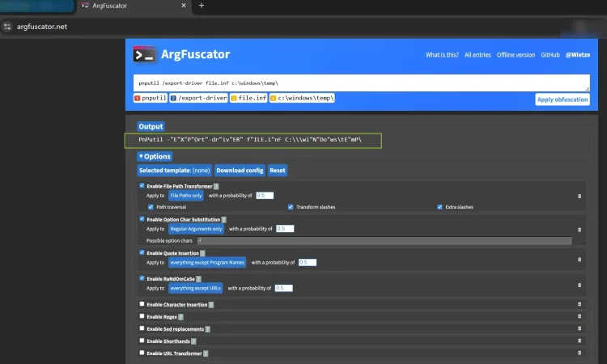The height and width of the screenshot is (364, 607).
Task: Select the pnputil argument token
Action: pos(151,98)
